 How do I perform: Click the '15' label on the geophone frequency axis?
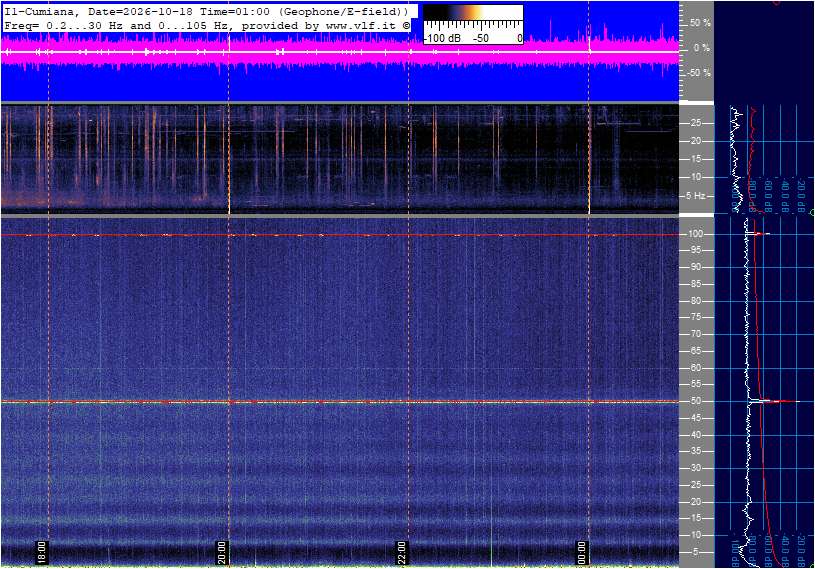pos(695,159)
